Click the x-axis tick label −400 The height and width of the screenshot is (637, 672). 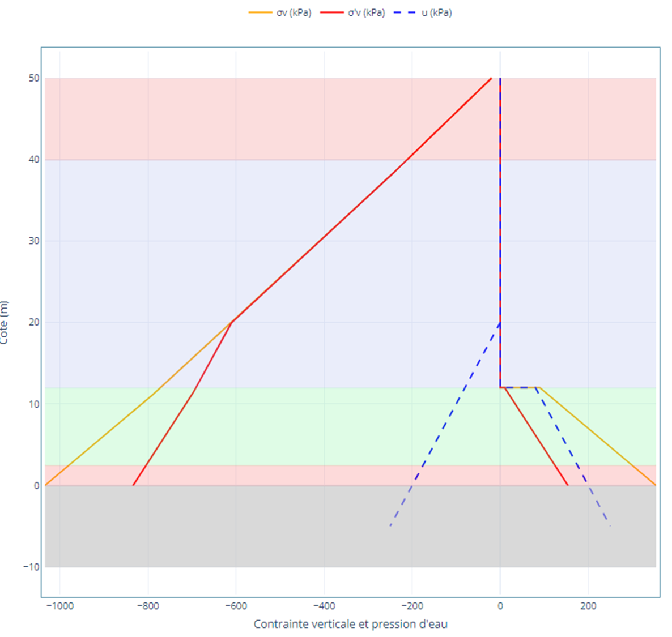pyautogui.click(x=324, y=606)
